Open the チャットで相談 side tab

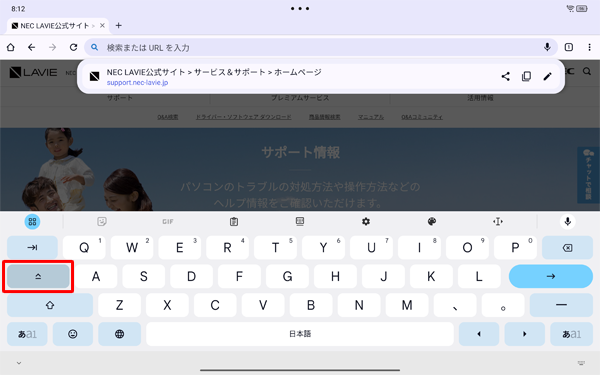(x=588, y=175)
